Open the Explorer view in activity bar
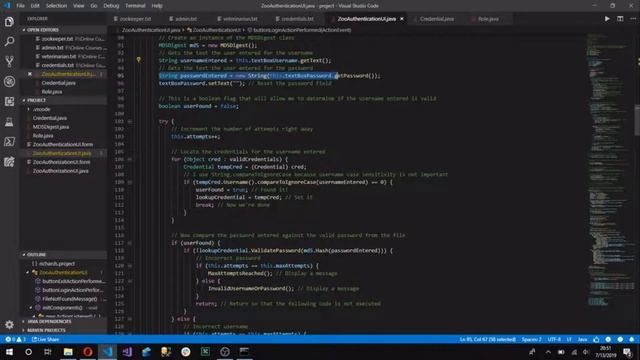Viewport: 640px width, 360px height. point(9,22)
